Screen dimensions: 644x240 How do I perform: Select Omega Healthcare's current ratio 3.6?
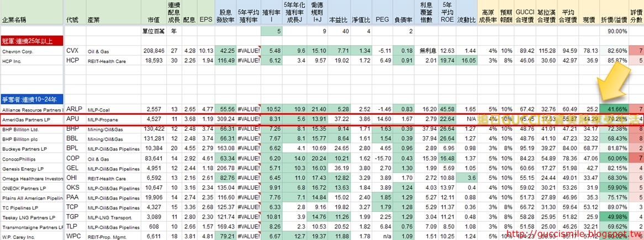pos(467,178)
